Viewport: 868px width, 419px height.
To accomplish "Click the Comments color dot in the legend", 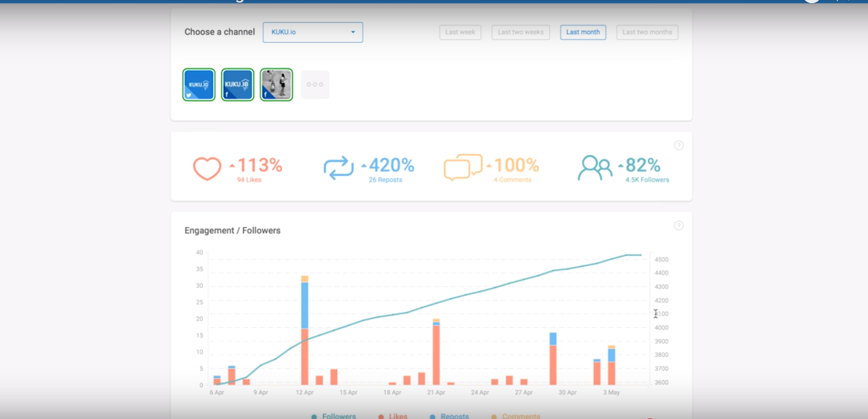I will [x=493, y=416].
